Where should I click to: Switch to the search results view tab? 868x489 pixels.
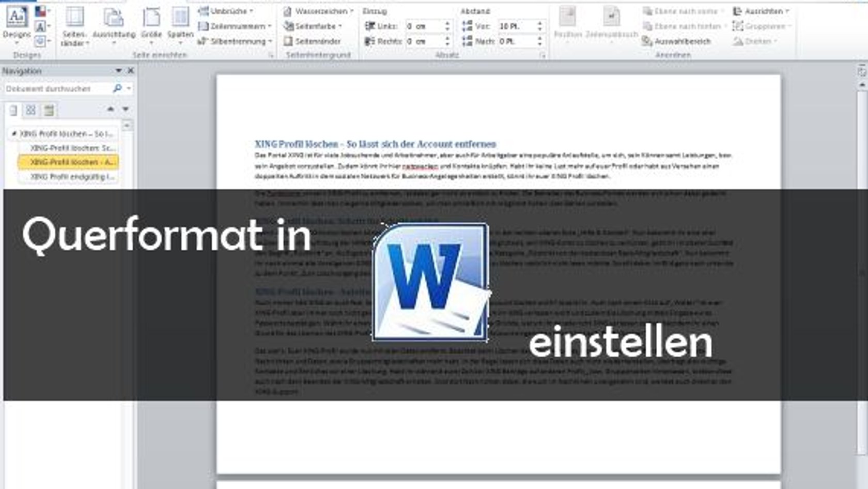pyautogui.click(x=49, y=110)
